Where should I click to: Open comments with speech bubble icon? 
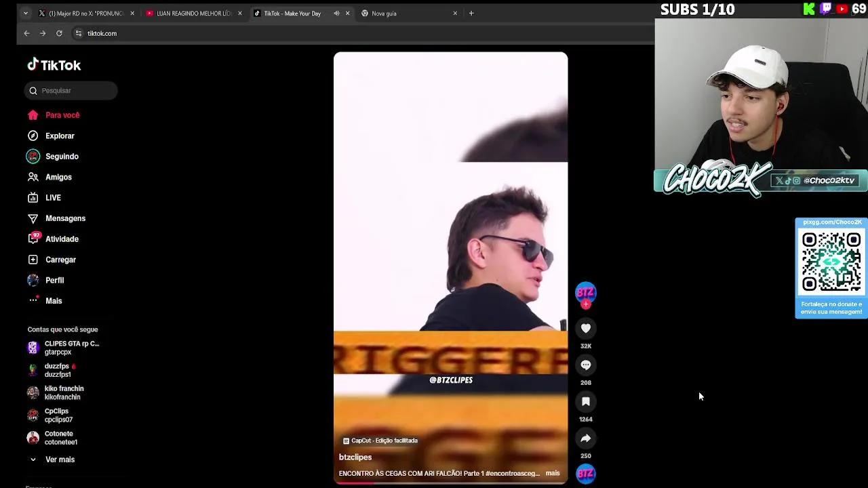tap(586, 365)
